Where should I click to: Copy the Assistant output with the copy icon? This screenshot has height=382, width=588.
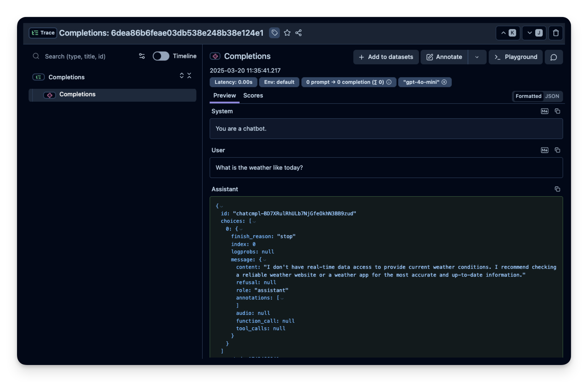pyautogui.click(x=557, y=189)
